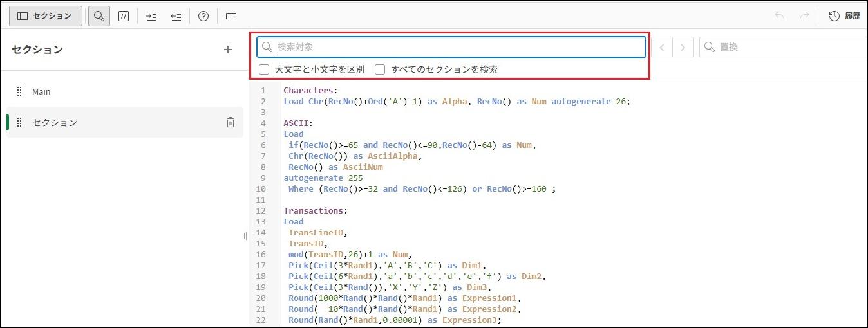Select the Main section
Viewport: 868px width, 328px height.
tap(41, 91)
